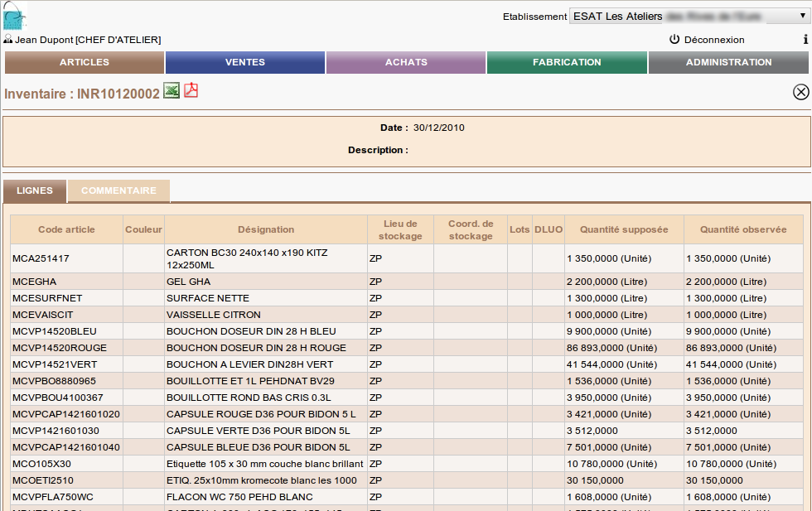Click the Désignation column header

point(266,229)
